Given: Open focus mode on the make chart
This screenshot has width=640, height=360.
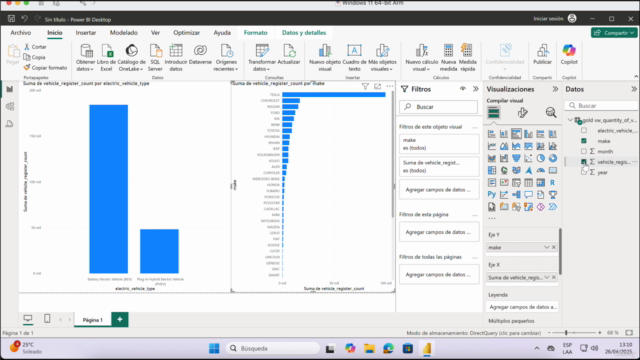Looking at the screenshot, I should click(378, 87).
